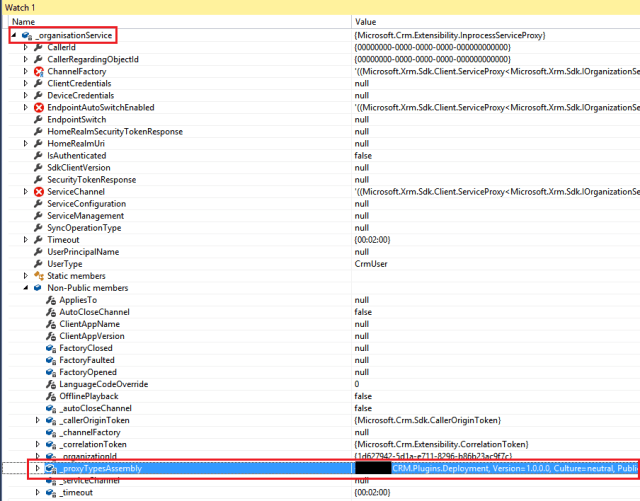Expand the CallerId property node
The height and width of the screenshot is (501, 640).
26,47
